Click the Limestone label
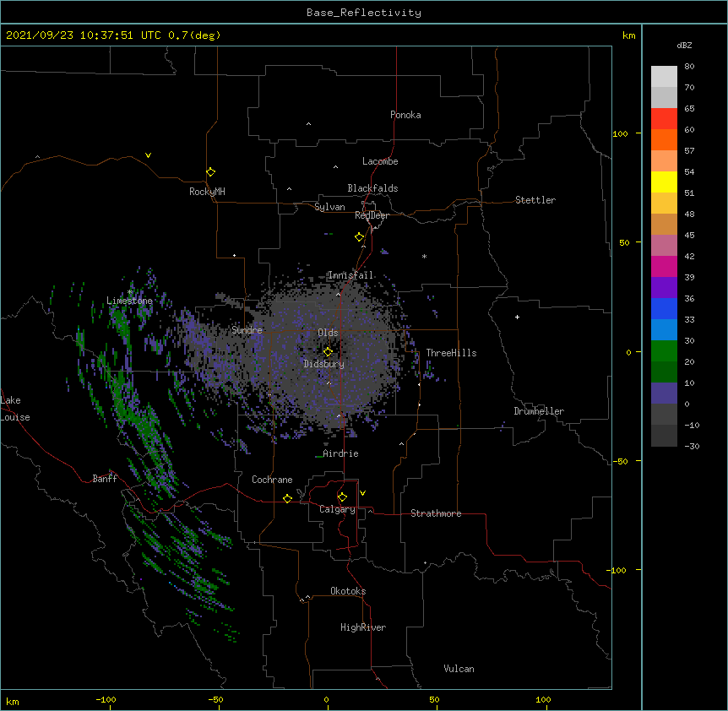 click(x=129, y=301)
